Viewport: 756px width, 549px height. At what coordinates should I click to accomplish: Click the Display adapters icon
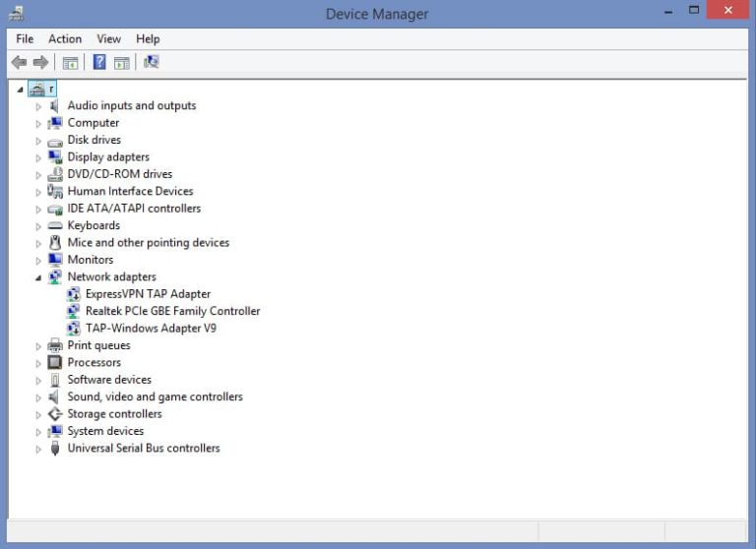point(55,157)
